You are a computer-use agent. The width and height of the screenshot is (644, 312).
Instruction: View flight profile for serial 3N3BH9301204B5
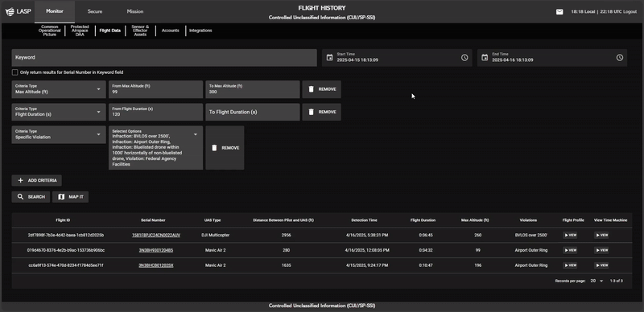click(570, 250)
